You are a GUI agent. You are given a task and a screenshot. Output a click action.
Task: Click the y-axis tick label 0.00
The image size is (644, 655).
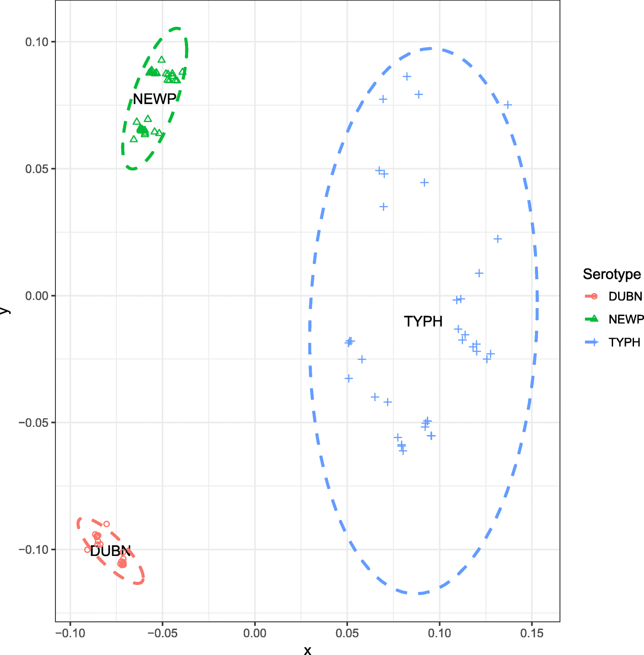click(37, 296)
